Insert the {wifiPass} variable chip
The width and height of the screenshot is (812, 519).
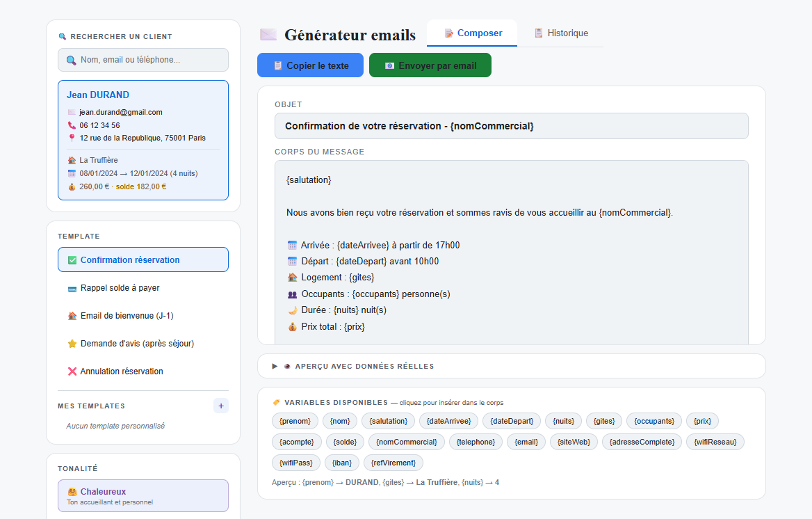click(x=296, y=463)
